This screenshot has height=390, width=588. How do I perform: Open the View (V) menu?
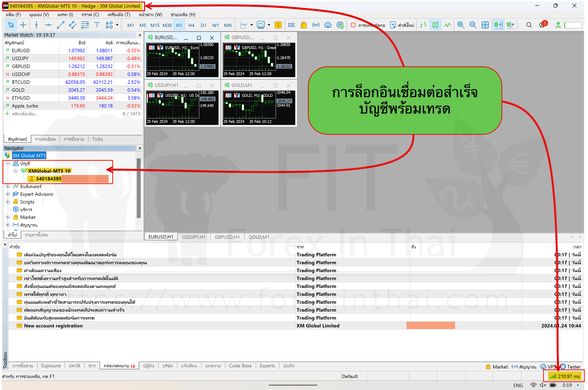(39, 15)
